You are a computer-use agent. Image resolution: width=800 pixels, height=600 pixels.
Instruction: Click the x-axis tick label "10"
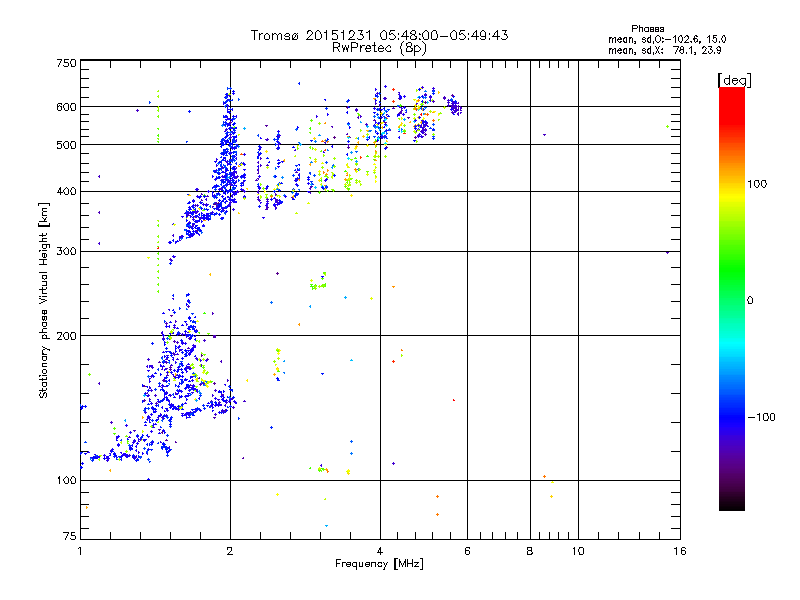[x=578, y=551]
